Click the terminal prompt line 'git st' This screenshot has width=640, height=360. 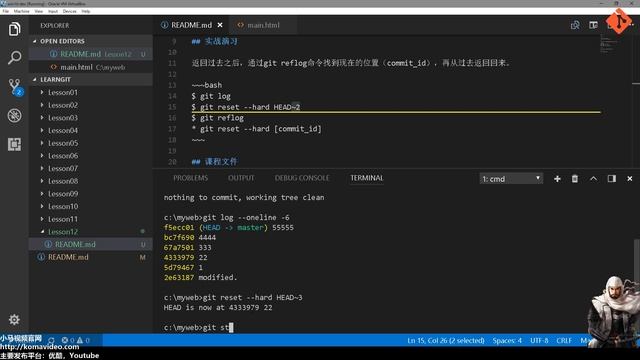coord(198,327)
